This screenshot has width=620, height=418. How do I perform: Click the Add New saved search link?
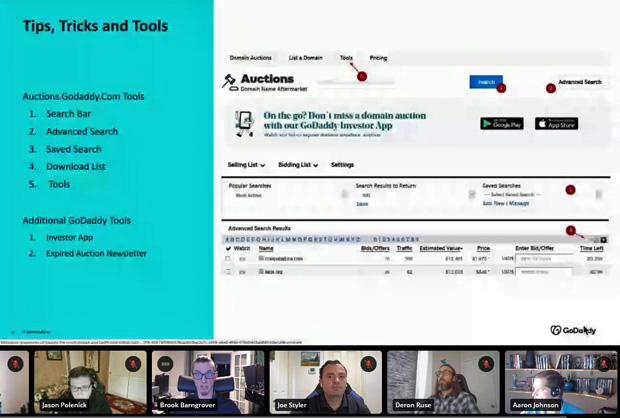pyautogui.click(x=493, y=203)
